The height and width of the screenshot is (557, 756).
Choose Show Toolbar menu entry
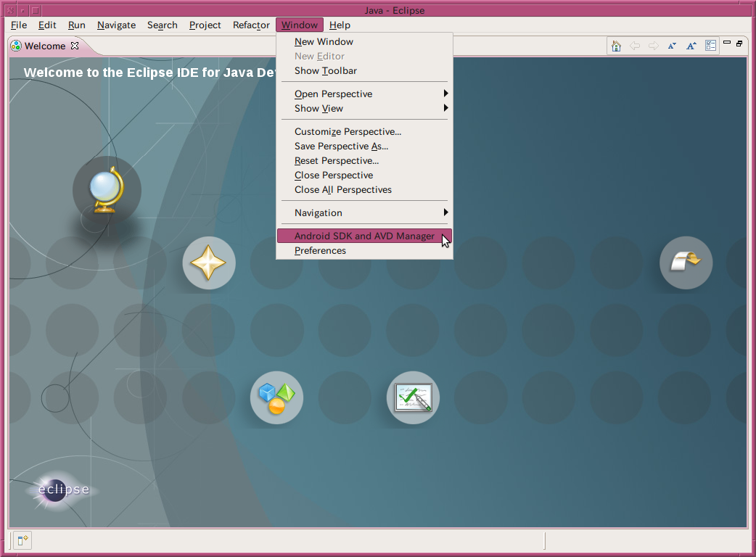coord(364,71)
